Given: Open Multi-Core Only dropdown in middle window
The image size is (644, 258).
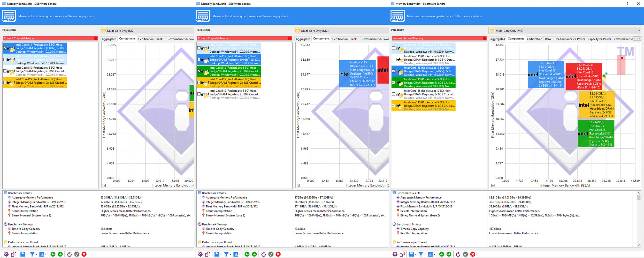Looking at the screenshot, I should click(x=341, y=31).
